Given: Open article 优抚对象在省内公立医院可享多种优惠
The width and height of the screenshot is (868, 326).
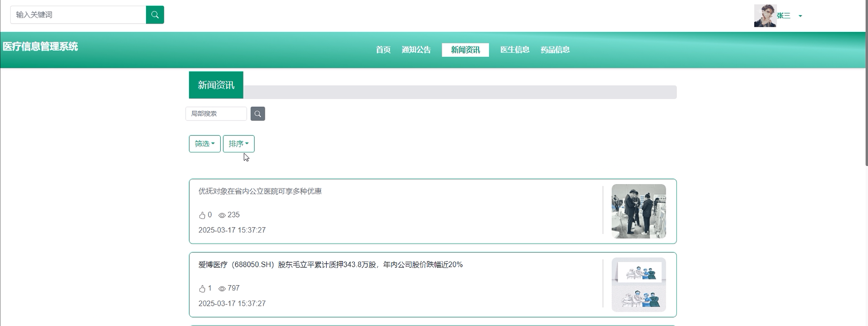Looking at the screenshot, I should (x=260, y=191).
